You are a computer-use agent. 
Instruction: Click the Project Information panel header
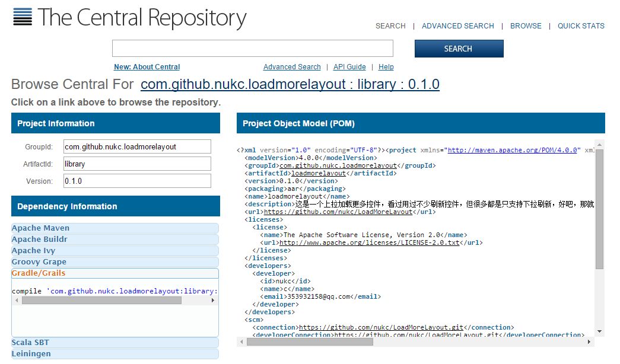[116, 123]
